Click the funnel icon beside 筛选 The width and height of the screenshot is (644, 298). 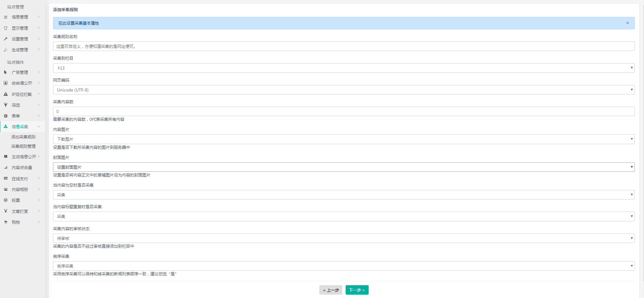[x=6, y=105]
